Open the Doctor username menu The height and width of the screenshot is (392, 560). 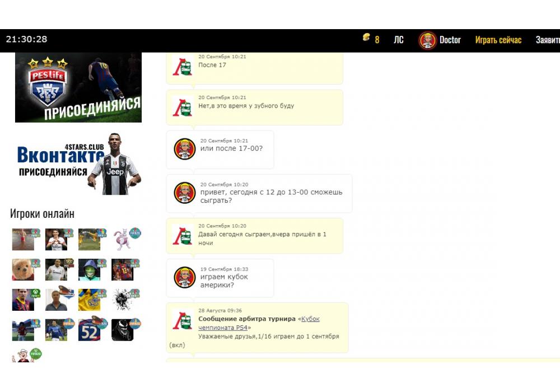pyautogui.click(x=450, y=40)
